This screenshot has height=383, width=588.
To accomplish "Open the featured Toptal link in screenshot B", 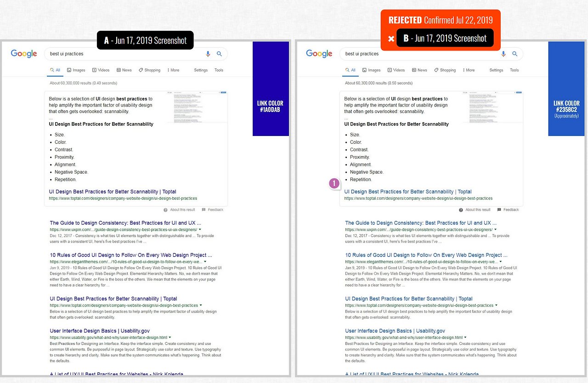I will coord(408,191).
